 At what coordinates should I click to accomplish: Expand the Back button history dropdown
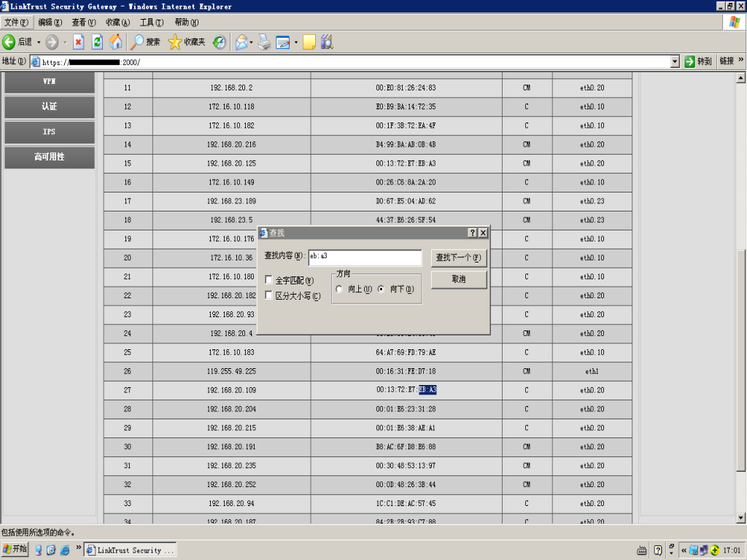[x=39, y=42]
